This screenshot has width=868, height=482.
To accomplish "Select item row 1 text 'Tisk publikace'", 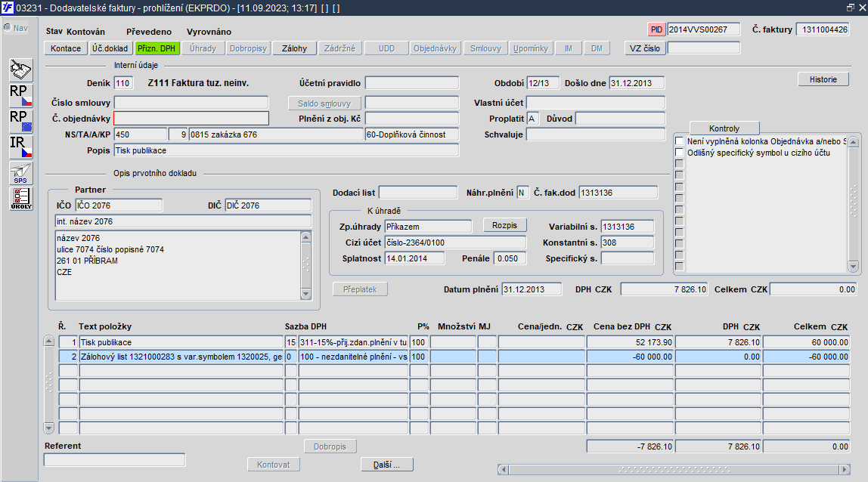I will tap(181, 342).
